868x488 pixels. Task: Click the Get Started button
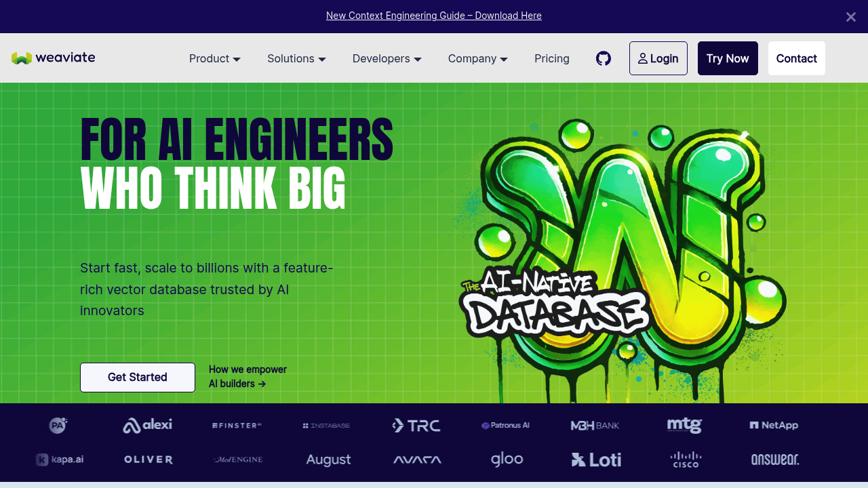[138, 378]
